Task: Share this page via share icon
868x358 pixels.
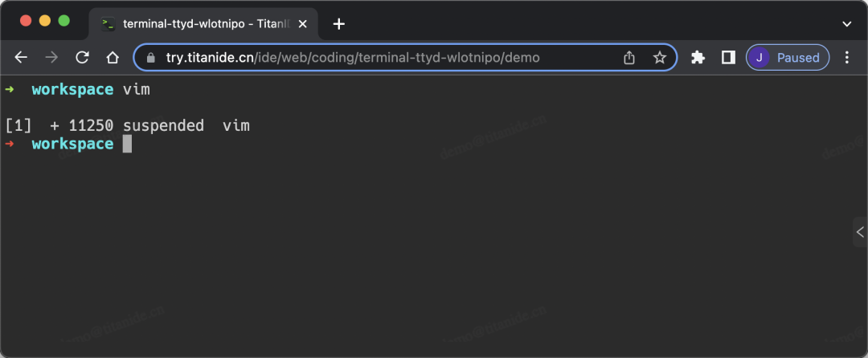Action: click(628, 58)
